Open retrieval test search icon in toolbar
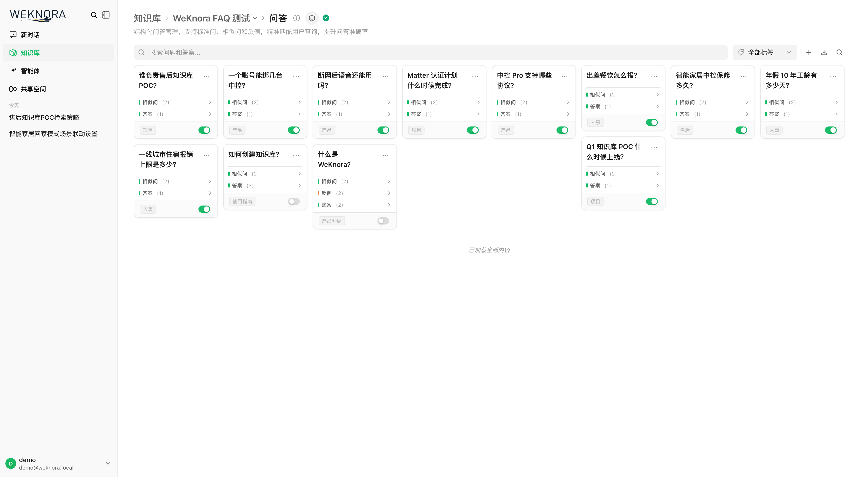 pos(840,53)
